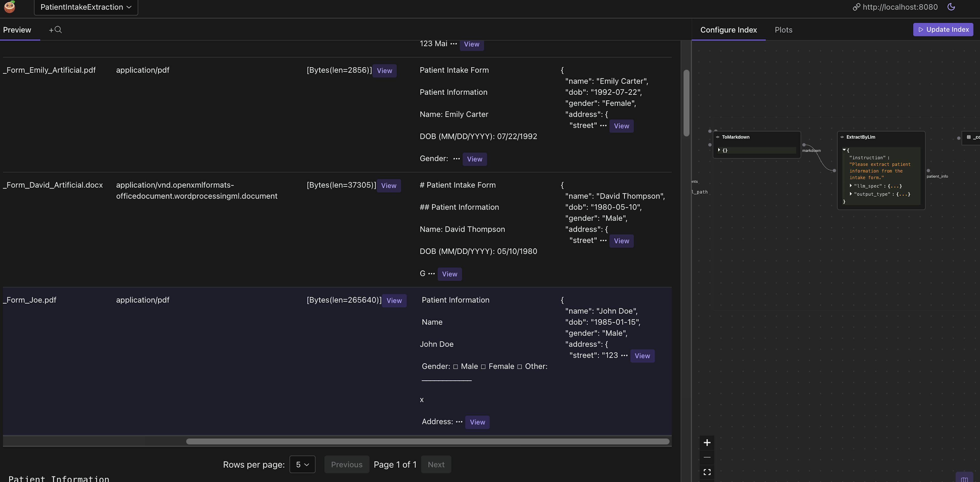This screenshot has width=980, height=482.
Task: Fit graph view to screen
Action: click(707, 472)
